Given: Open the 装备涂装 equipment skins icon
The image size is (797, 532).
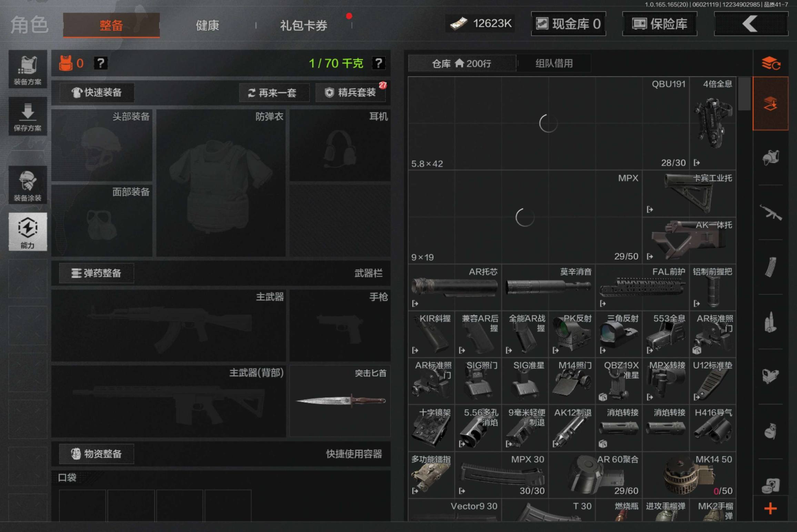Looking at the screenshot, I should coord(28,185).
